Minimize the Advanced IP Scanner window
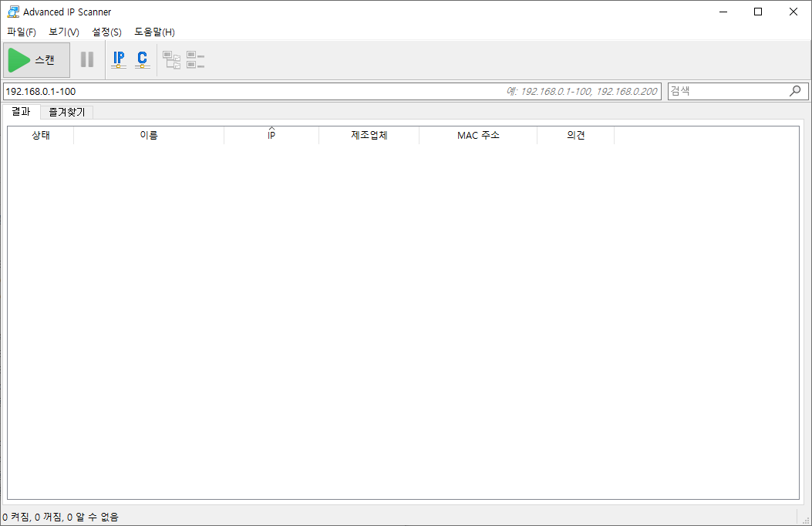 [x=723, y=12]
